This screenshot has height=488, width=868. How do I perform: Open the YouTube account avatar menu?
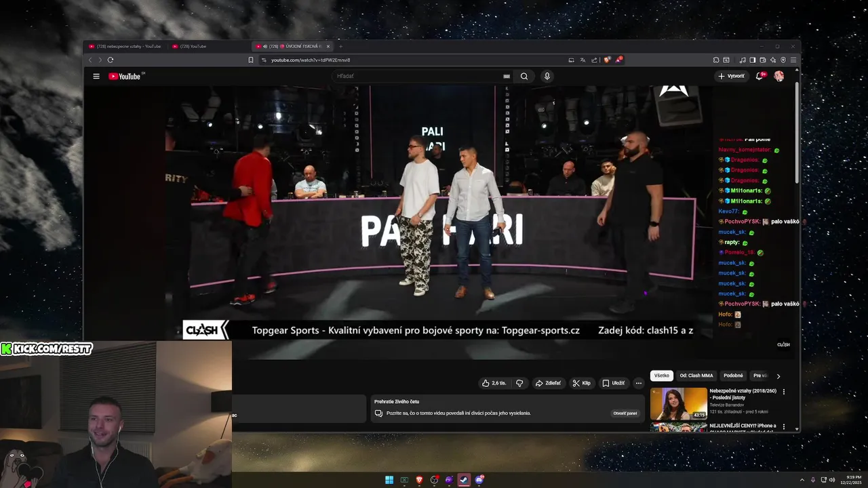tap(779, 76)
